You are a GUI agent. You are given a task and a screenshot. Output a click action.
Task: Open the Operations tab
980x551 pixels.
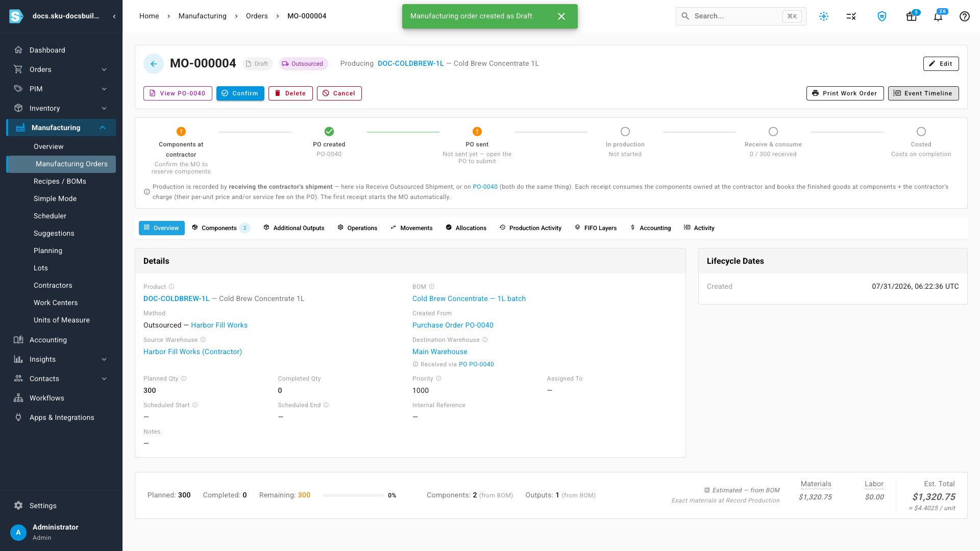[x=357, y=228]
